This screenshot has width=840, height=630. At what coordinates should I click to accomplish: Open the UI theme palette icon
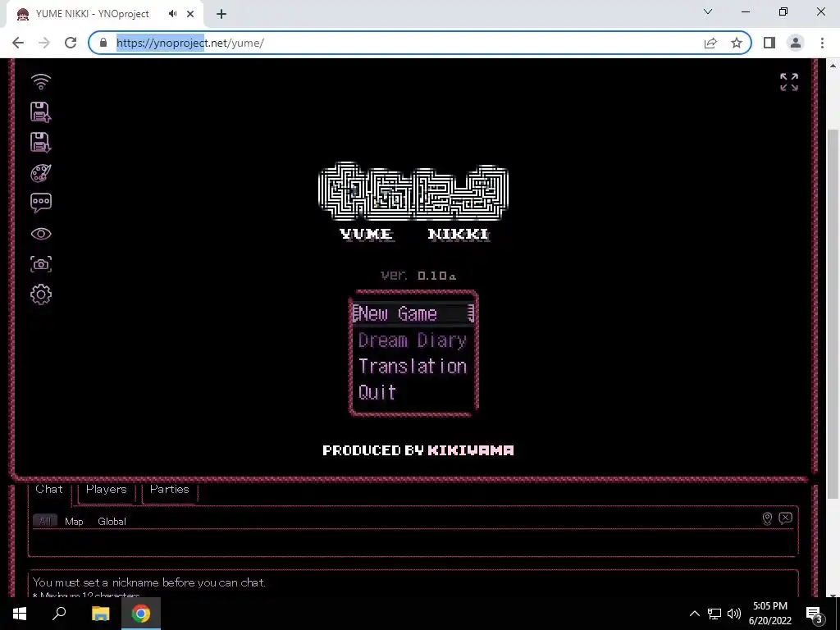[x=41, y=173]
